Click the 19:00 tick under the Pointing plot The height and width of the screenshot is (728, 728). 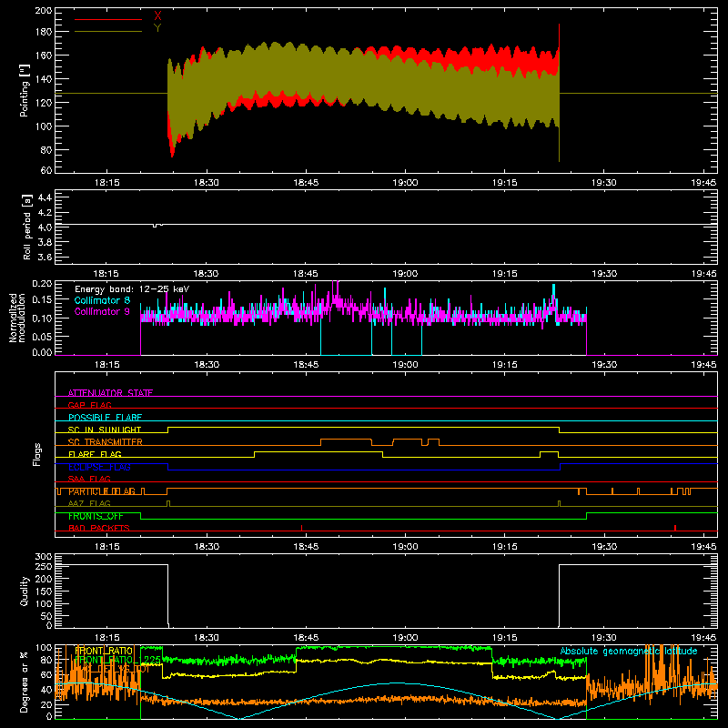click(405, 183)
